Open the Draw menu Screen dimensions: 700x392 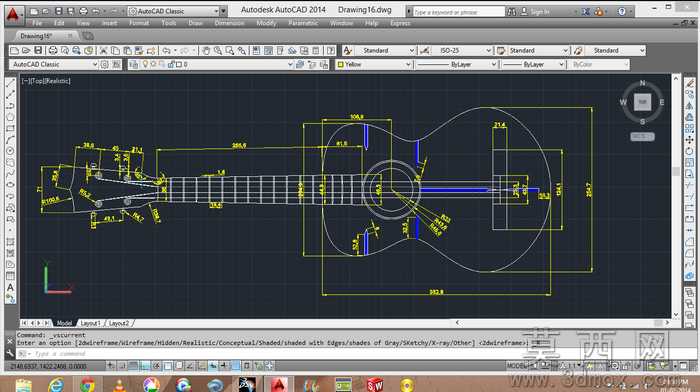[x=195, y=23]
